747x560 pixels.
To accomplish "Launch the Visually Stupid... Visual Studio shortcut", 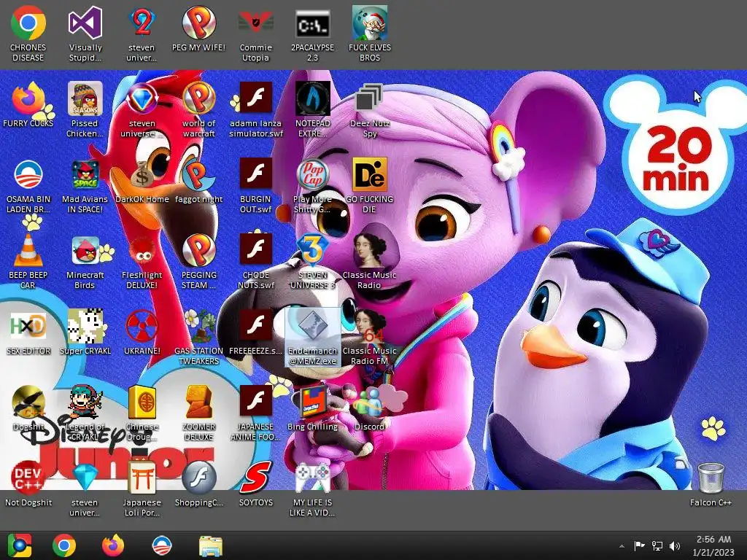I will click(85, 34).
